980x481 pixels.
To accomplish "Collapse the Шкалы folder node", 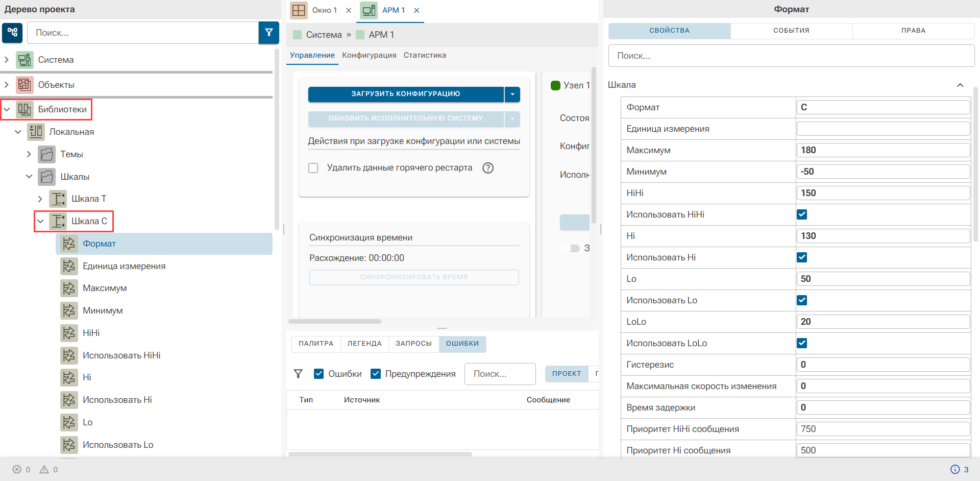I will click(29, 177).
